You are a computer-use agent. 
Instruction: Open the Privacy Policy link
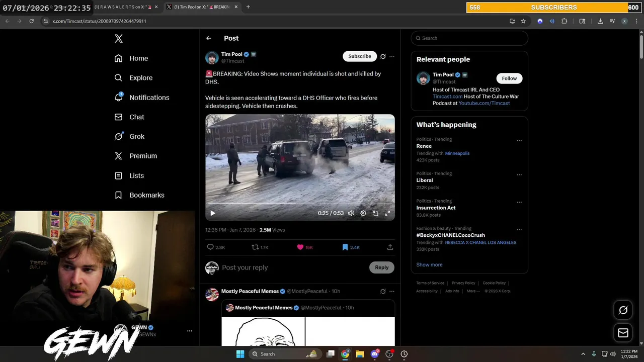pyautogui.click(x=463, y=283)
